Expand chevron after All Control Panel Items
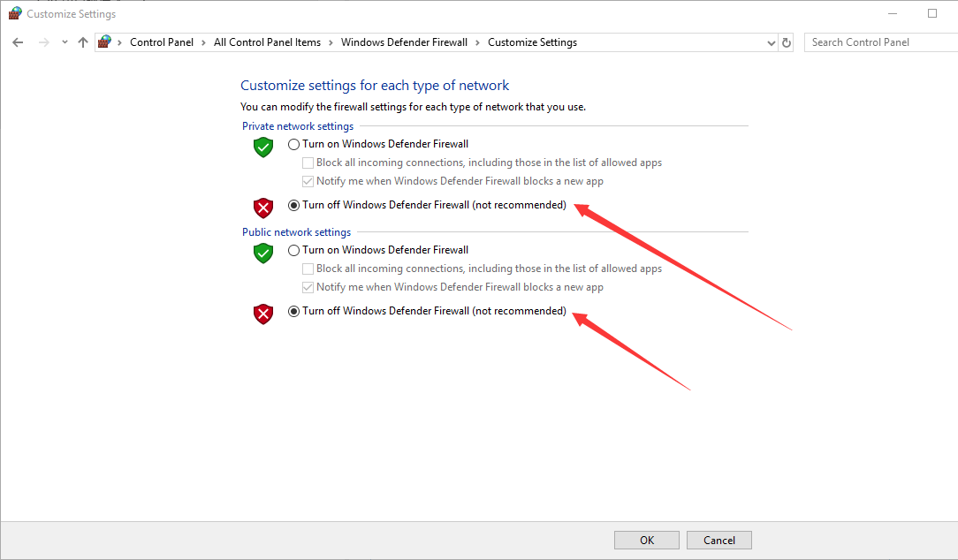958x560 pixels. click(331, 42)
